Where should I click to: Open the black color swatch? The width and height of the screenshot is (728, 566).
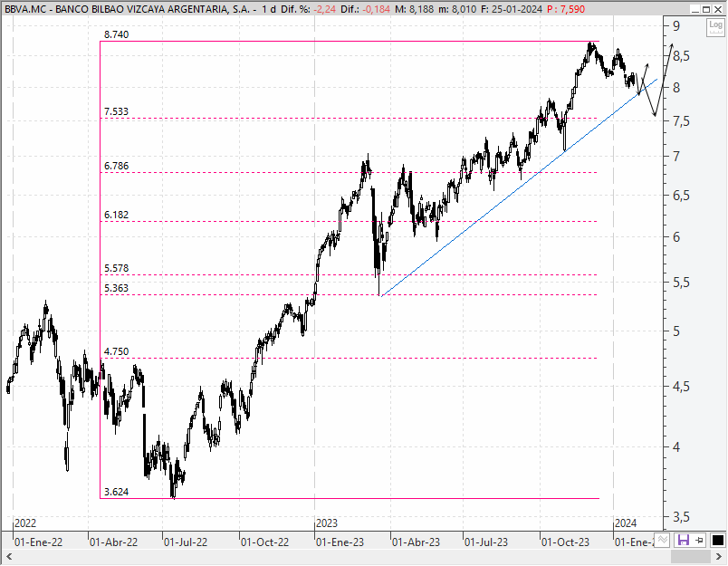717,540
